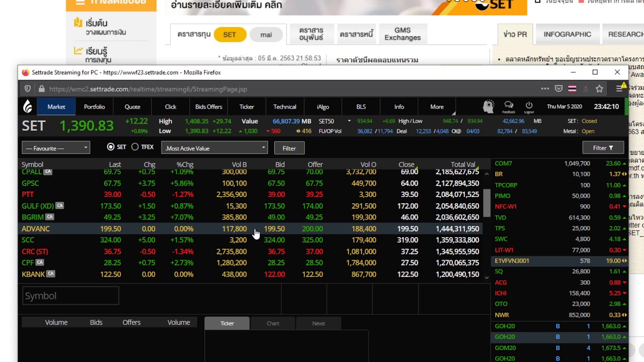Click the Java plugin icon in address bar
Screen dimensions: 644x362
pos(586,88)
